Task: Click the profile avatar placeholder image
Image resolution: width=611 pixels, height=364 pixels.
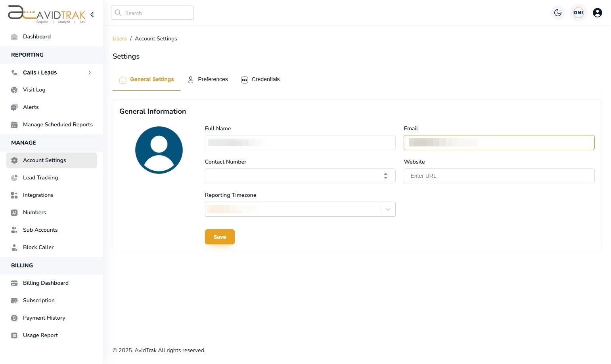Action: click(x=159, y=150)
